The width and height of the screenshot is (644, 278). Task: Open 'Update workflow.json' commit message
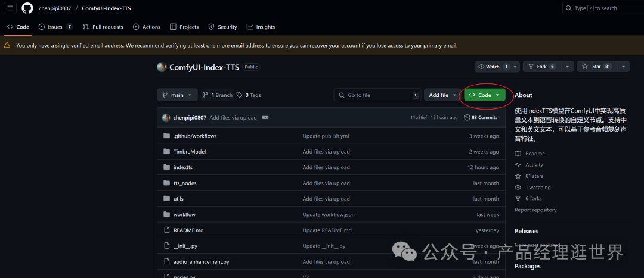pos(329,214)
